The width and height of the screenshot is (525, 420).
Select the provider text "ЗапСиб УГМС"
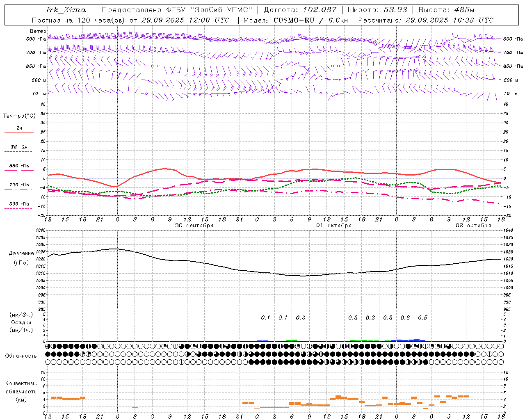[222, 10]
